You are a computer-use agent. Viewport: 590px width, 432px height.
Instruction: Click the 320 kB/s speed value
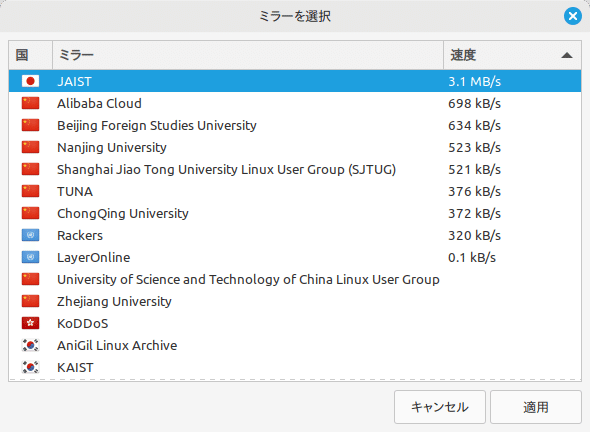pos(474,235)
